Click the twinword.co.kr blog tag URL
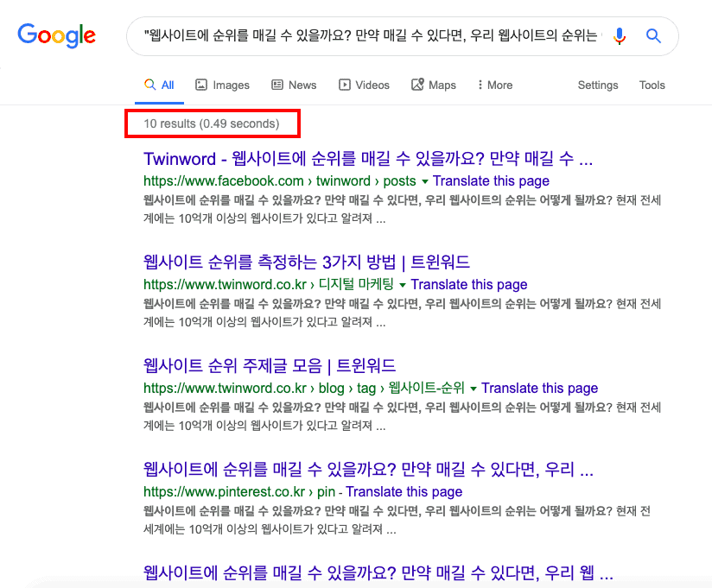The height and width of the screenshot is (588, 712). pyautogui.click(x=304, y=388)
